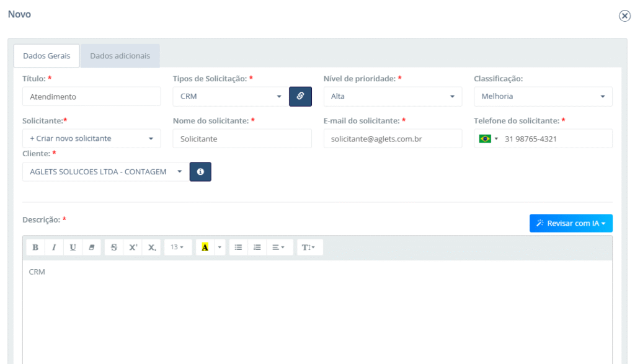Toggle strikethrough text formatting

click(x=114, y=247)
